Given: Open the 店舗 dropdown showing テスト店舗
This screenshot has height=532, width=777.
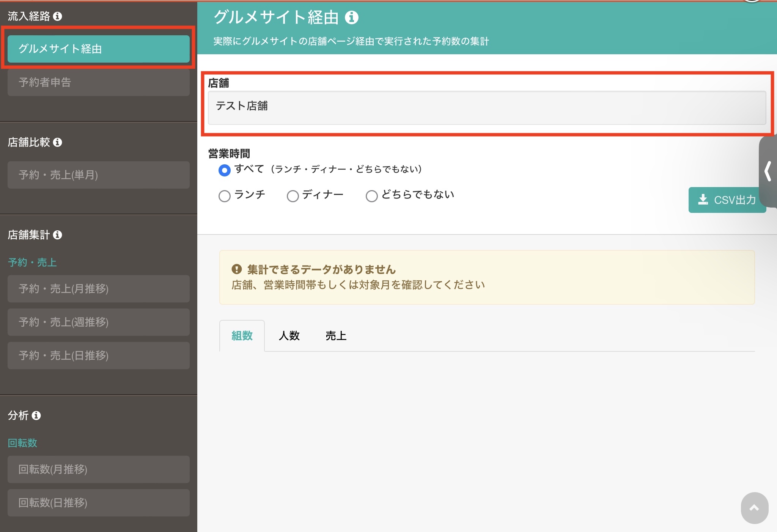Looking at the screenshot, I should coord(487,107).
